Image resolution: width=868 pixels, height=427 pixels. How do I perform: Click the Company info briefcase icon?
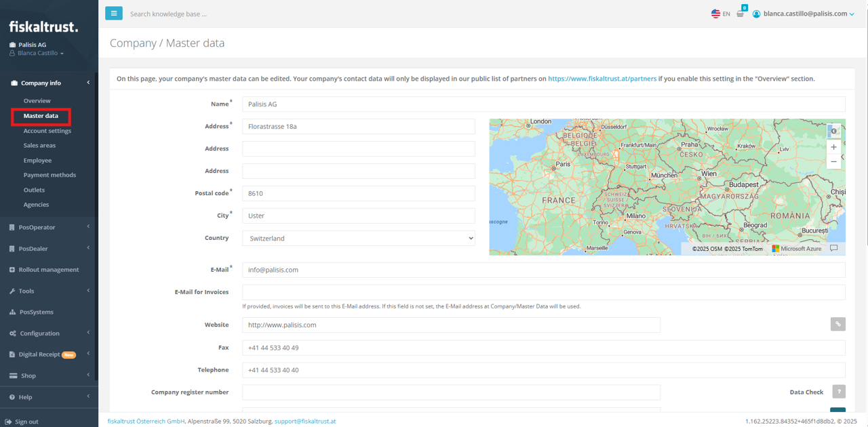pos(14,83)
